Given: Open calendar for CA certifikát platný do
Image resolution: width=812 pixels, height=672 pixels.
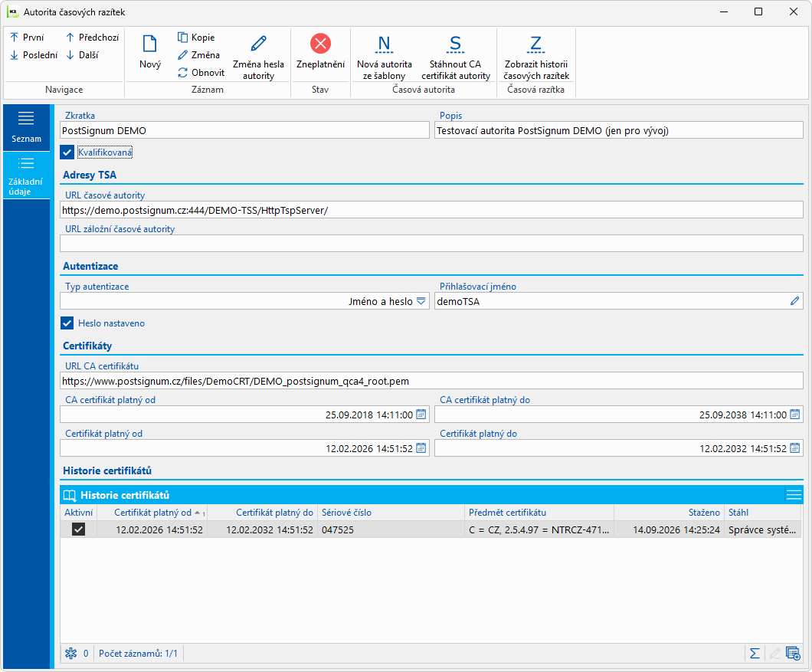Looking at the screenshot, I should 795,415.
